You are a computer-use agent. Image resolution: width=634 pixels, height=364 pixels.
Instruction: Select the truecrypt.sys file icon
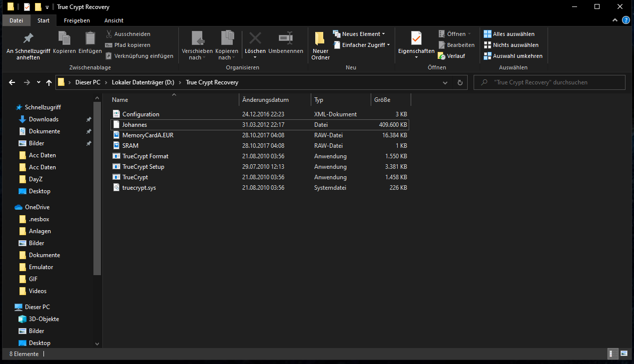pos(116,188)
